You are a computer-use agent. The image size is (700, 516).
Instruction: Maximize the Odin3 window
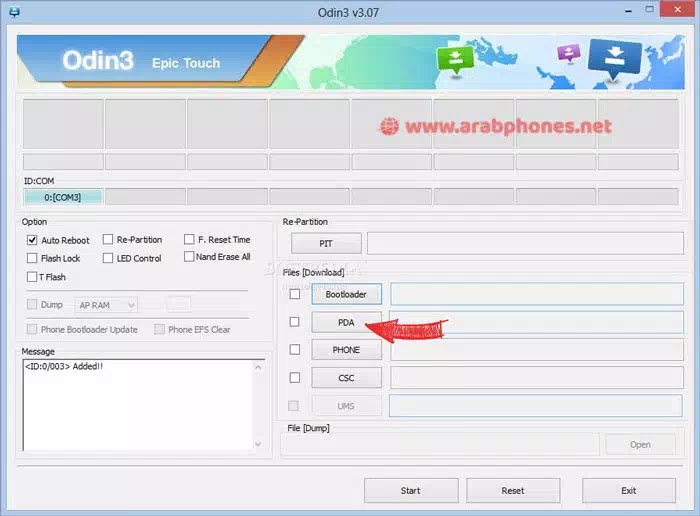[650, 10]
